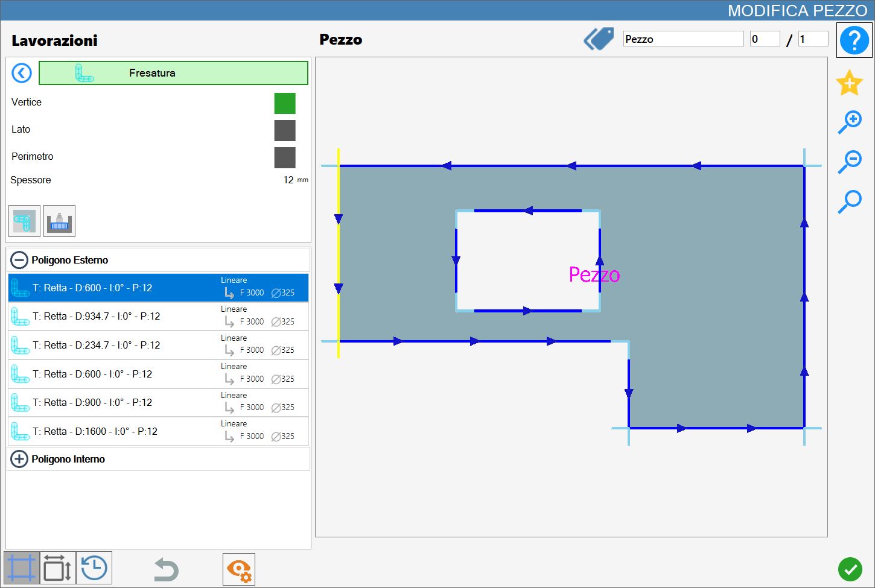Click the blue help question mark icon

[854, 40]
